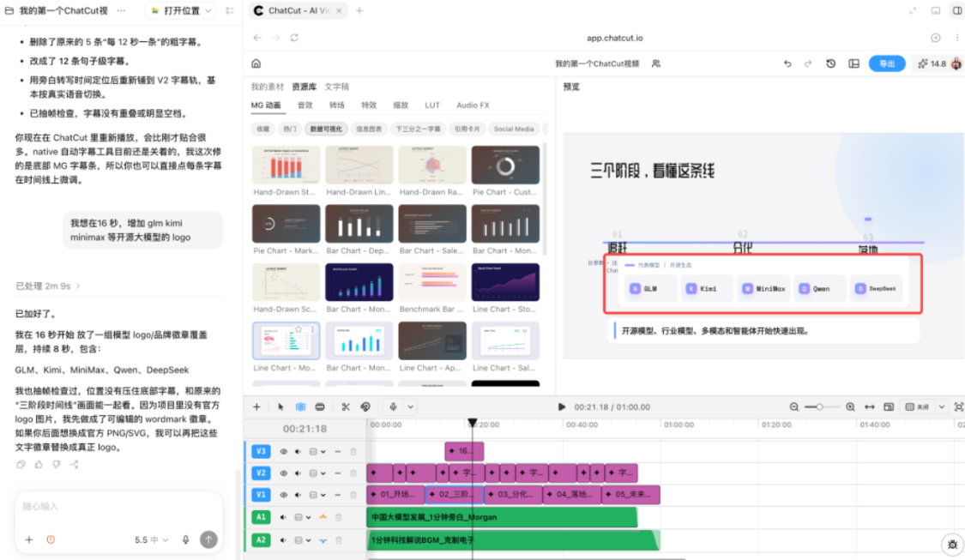Mute audio track A1
Screen dimensions: 965x560
[x=283, y=517]
